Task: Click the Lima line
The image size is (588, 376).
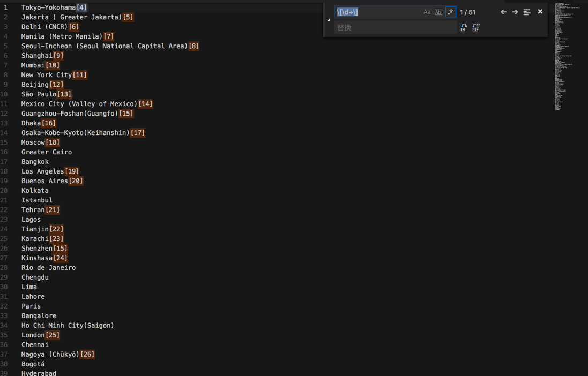Action: pos(29,287)
